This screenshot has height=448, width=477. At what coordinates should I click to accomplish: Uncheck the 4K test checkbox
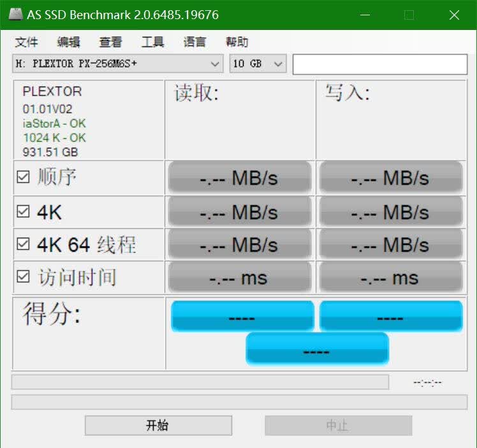point(24,212)
